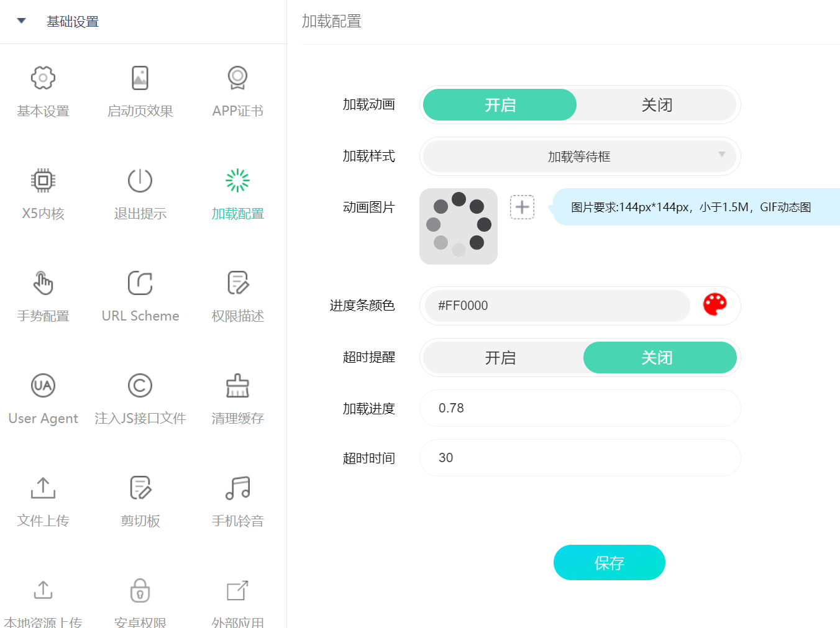Click the User Agent label

point(43,419)
